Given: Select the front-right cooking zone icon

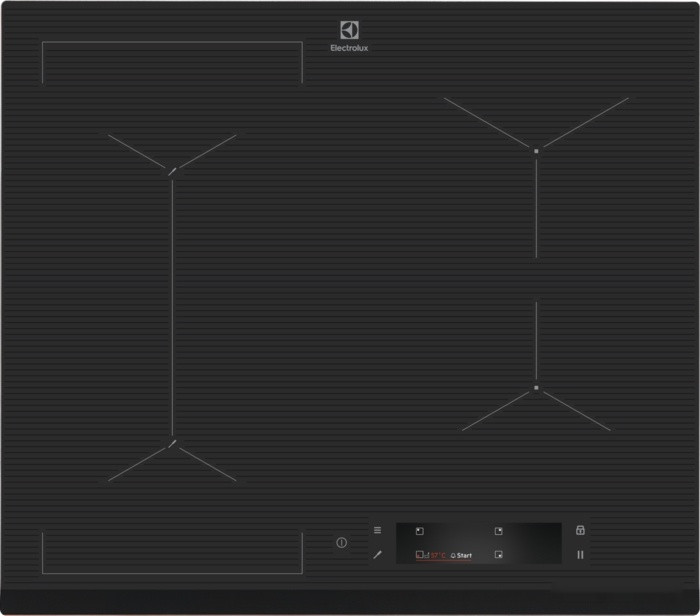Looking at the screenshot, I should (498, 554).
